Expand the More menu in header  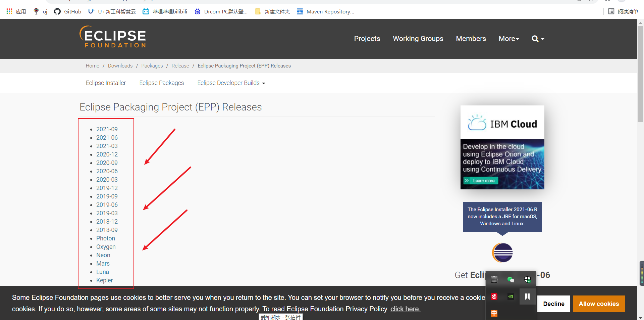click(x=509, y=39)
